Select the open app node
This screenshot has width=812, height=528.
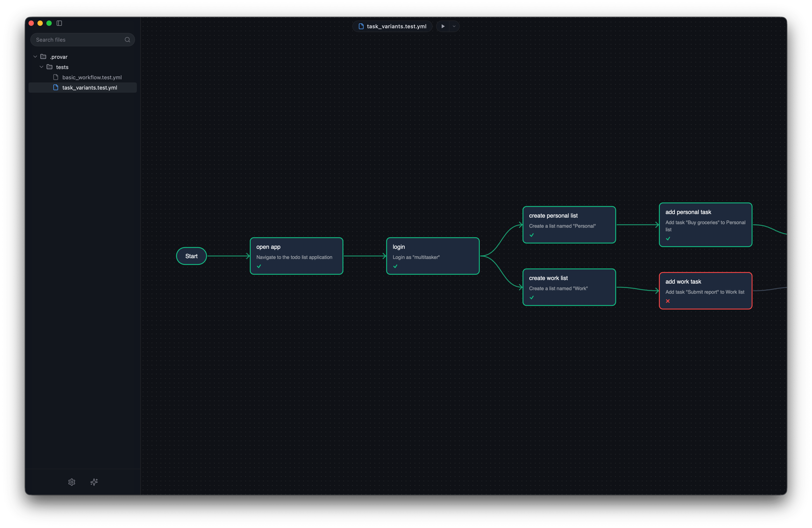297,256
